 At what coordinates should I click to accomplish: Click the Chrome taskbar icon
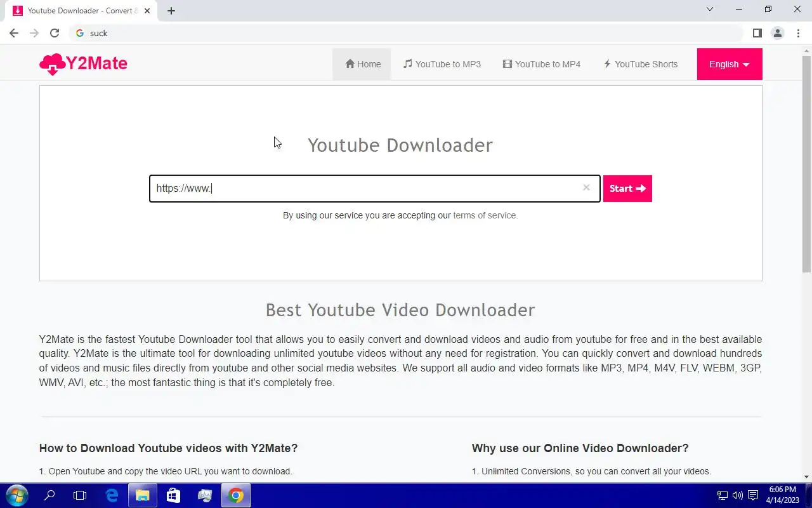235,495
